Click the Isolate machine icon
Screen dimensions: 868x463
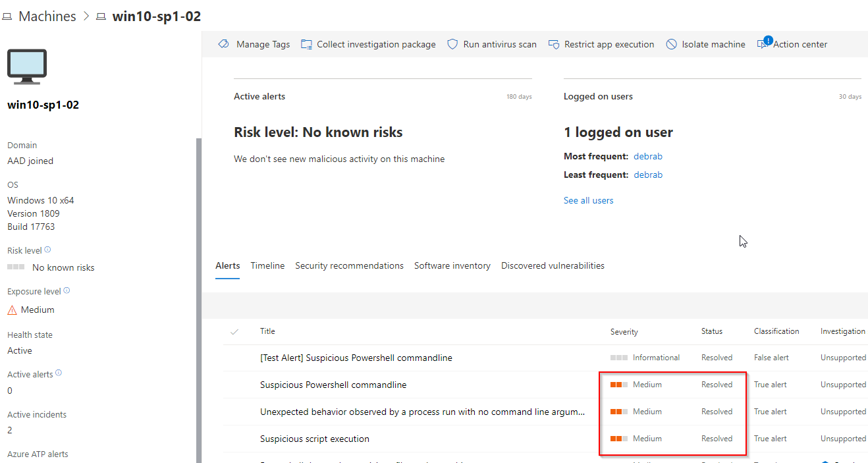coord(671,44)
